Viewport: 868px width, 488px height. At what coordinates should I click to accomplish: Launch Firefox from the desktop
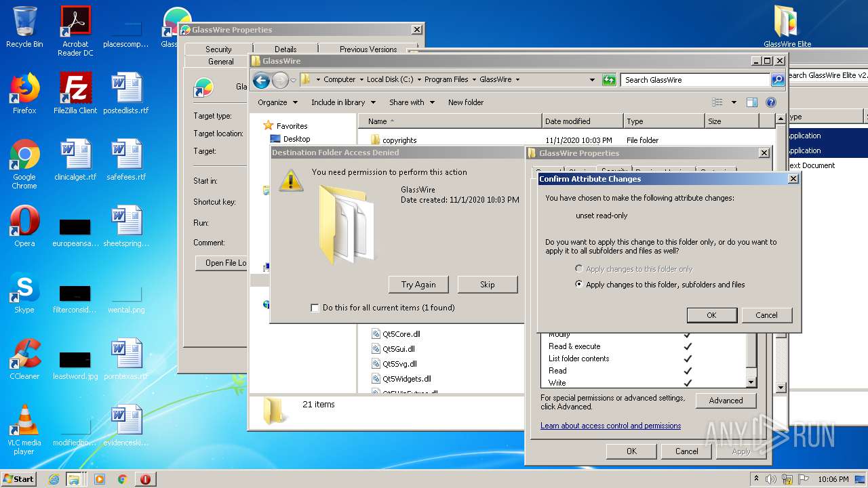pyautogui.click(x=24, y=94)
